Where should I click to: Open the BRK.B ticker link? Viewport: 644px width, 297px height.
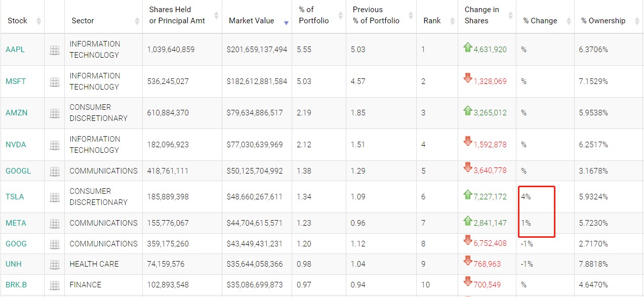click(x=16, y=285)
